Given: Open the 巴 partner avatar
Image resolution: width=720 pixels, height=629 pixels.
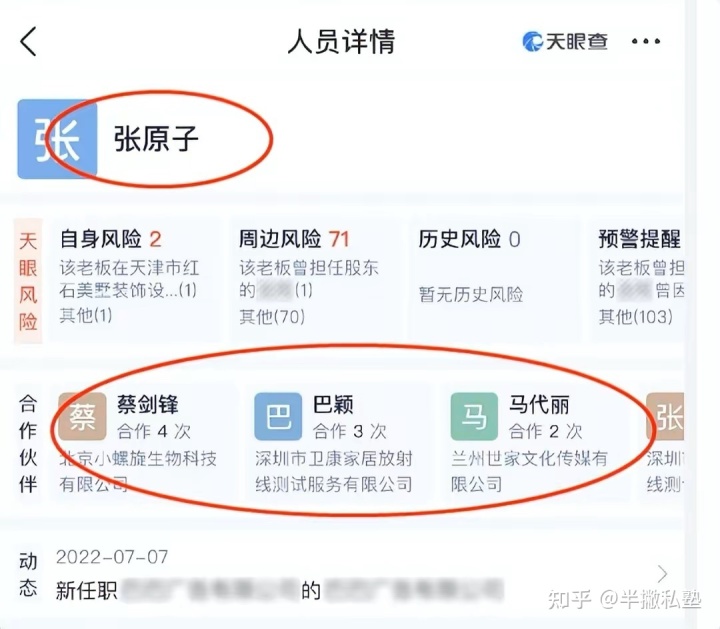Looking at the screenshot, I should click(278, 416).
